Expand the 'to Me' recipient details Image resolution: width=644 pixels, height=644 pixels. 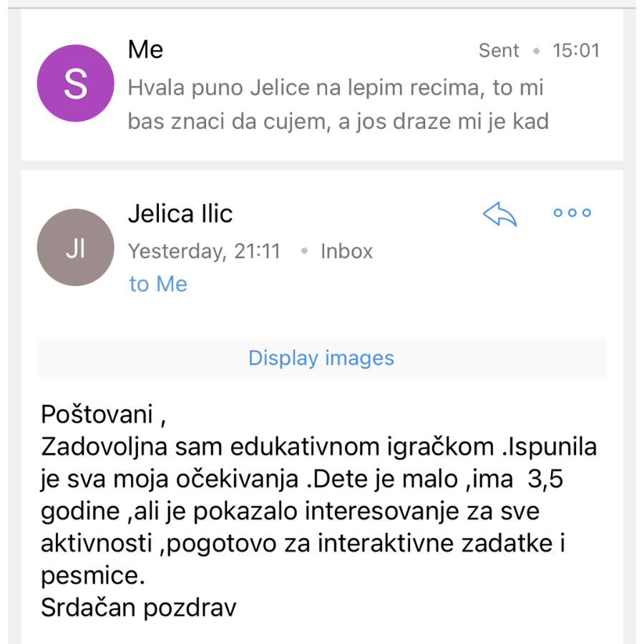(x=158, y=284)
